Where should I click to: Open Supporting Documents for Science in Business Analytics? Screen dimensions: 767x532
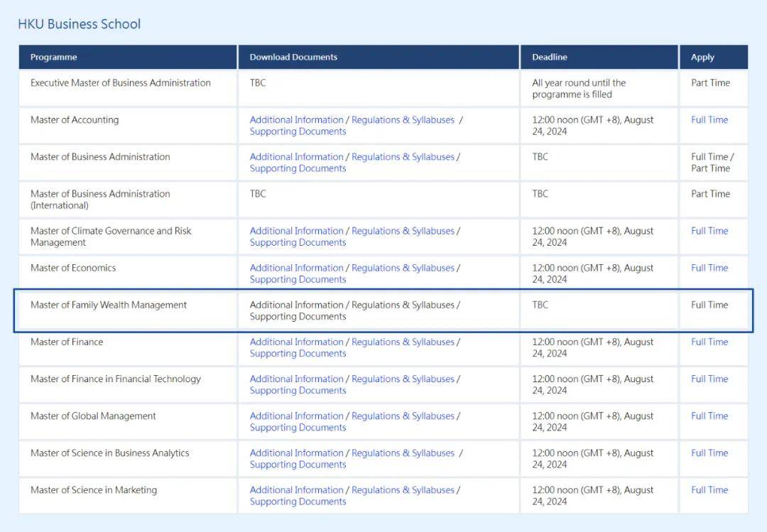click(298, 465)
